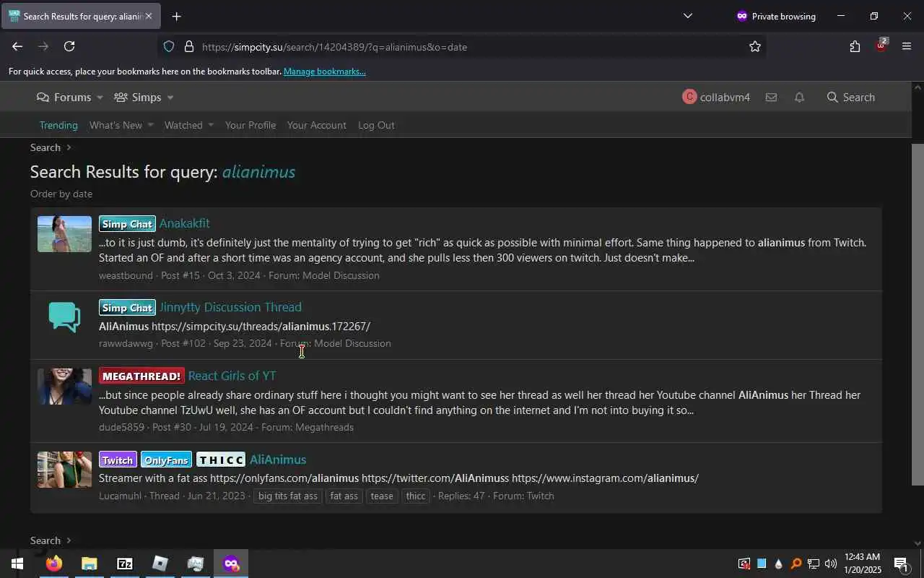Select the 'big tits fat ass' tag
This screenshot has height=578, width=924.
(287, 496)
